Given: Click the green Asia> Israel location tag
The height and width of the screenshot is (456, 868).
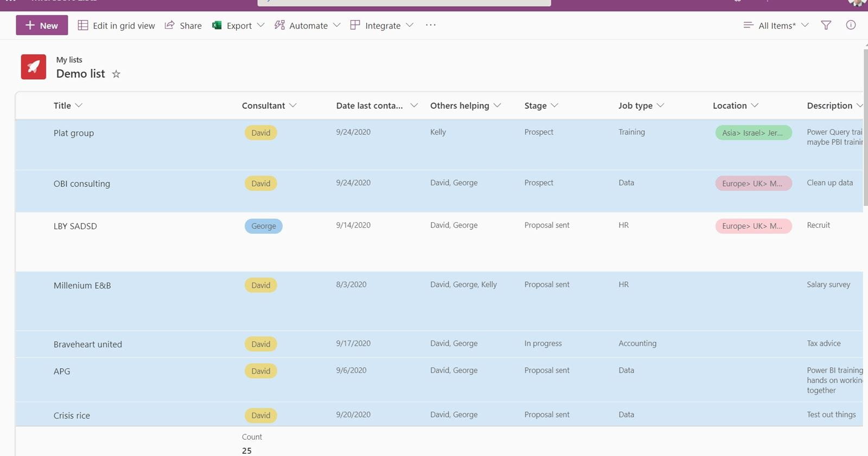Looking at the screenshot, I should [753, 133].
